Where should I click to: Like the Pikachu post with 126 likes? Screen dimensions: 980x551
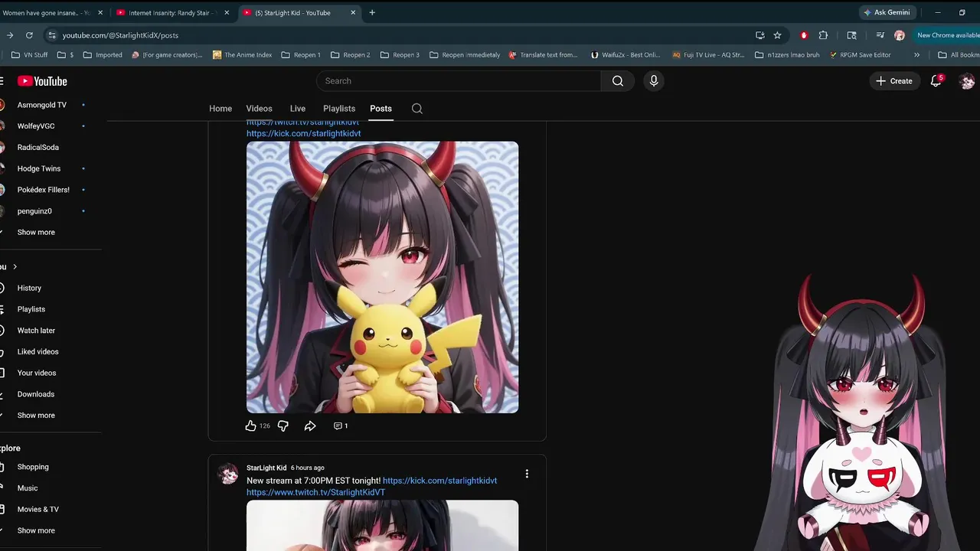[250, 425]
